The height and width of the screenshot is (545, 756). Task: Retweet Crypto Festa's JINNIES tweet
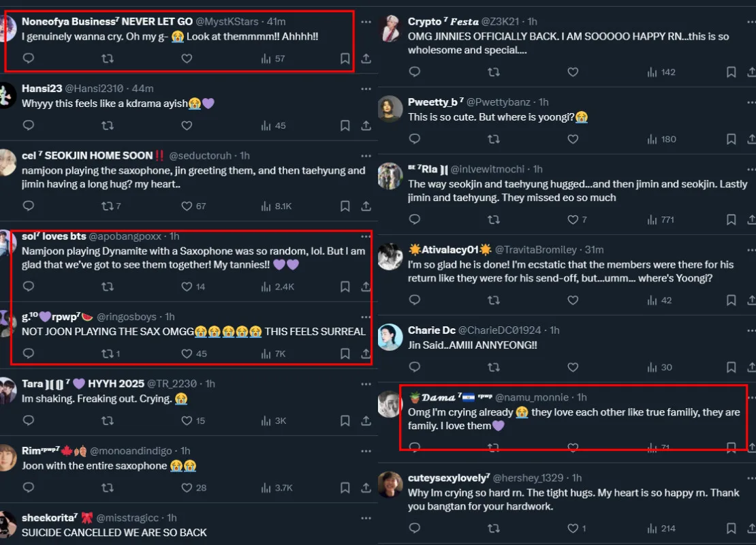point(494,72)
